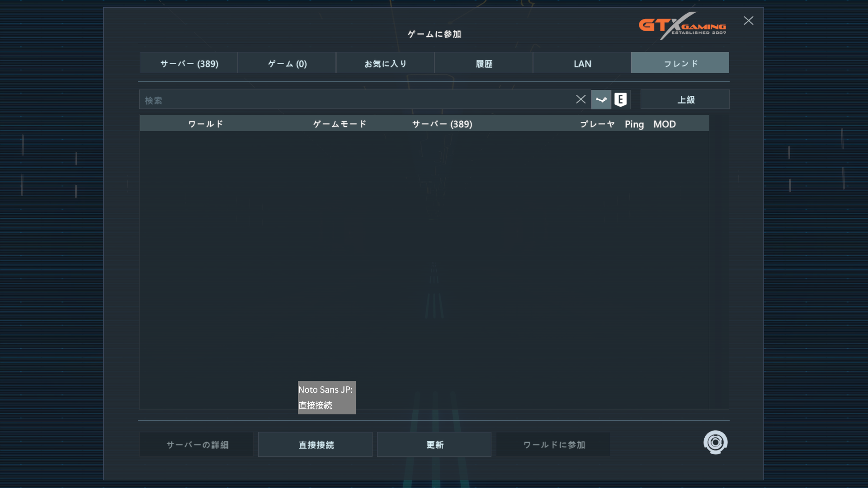Click the 更新 refresh button
The image size is (868, 488).
tap(434, 445)
